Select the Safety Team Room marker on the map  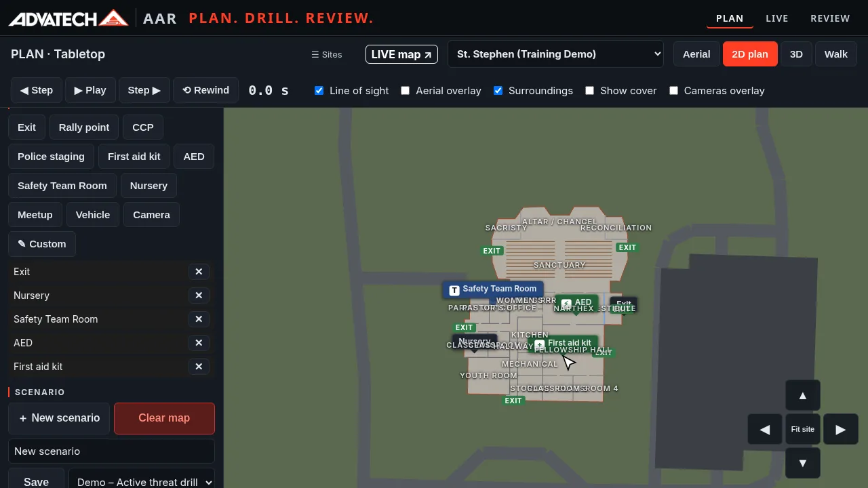(493, 289)
